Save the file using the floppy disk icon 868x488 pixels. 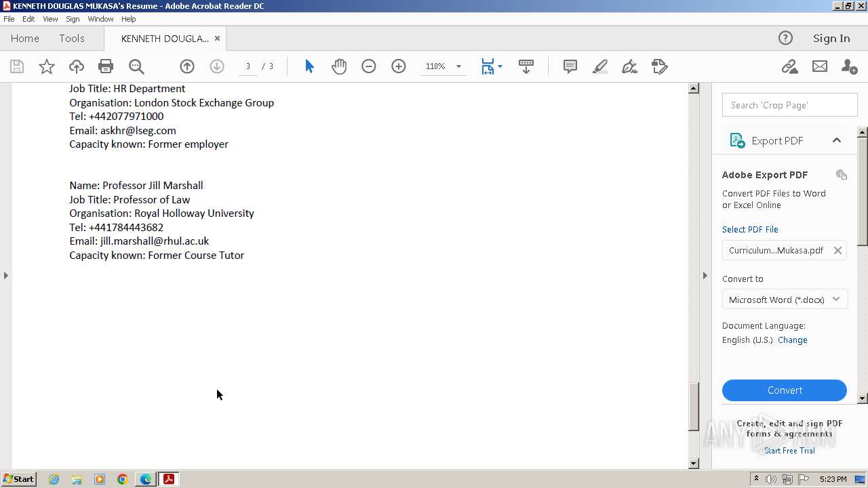[17, 66]
